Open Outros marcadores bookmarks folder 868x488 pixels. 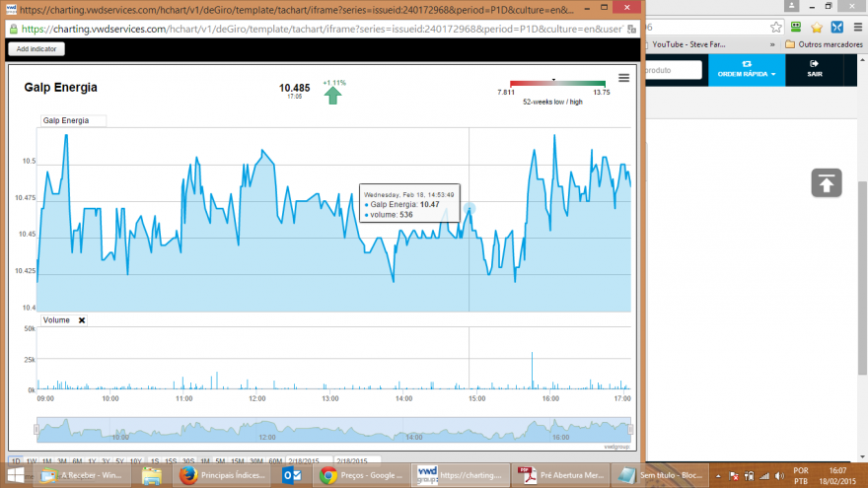824,44
